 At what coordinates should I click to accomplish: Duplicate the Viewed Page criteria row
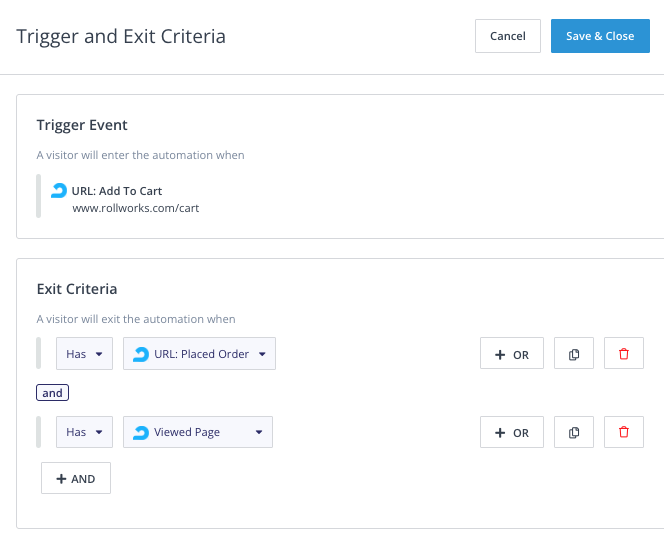[x=574, y=432]
